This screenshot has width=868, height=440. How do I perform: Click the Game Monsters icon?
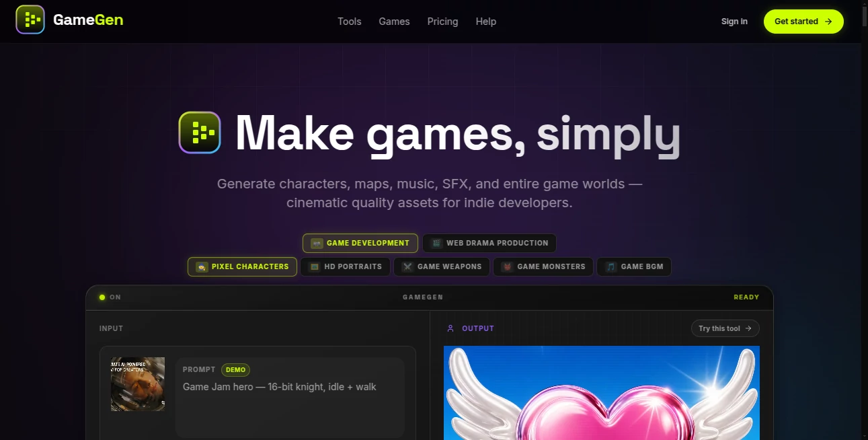click(507, 266)
